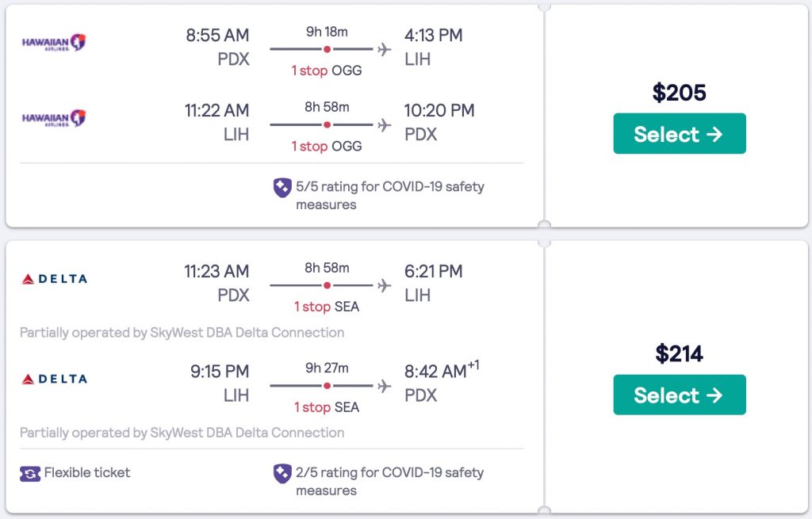812x519 pixels.
Task: Click the Delta logo on outbound flight
Action: pos(54,279)
